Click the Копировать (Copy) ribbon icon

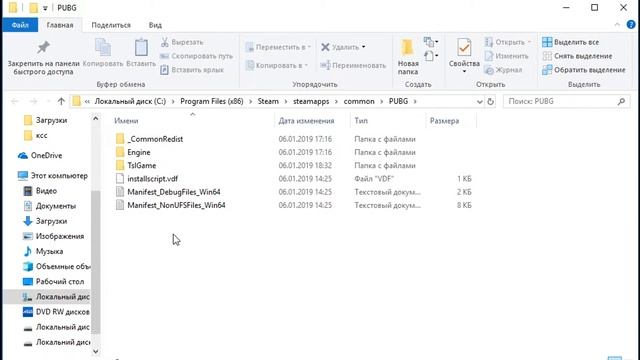(x=103, y=47)
